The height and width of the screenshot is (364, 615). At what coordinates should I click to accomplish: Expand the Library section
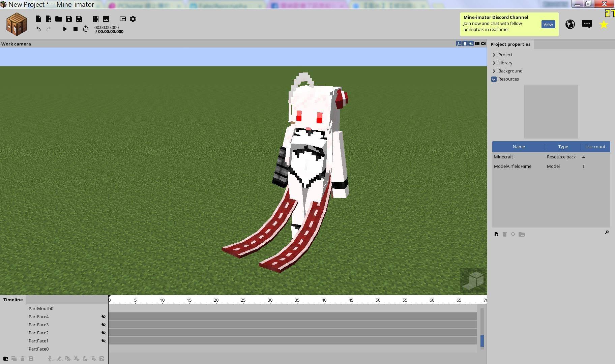(x=494, y=63)
